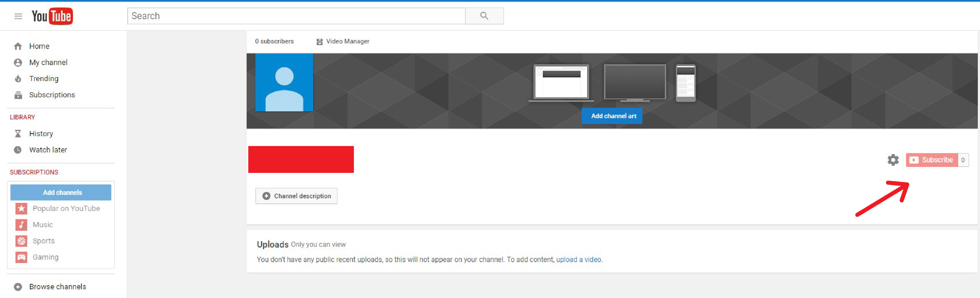Select the Gaming controller icon

[x=21, y=257]
